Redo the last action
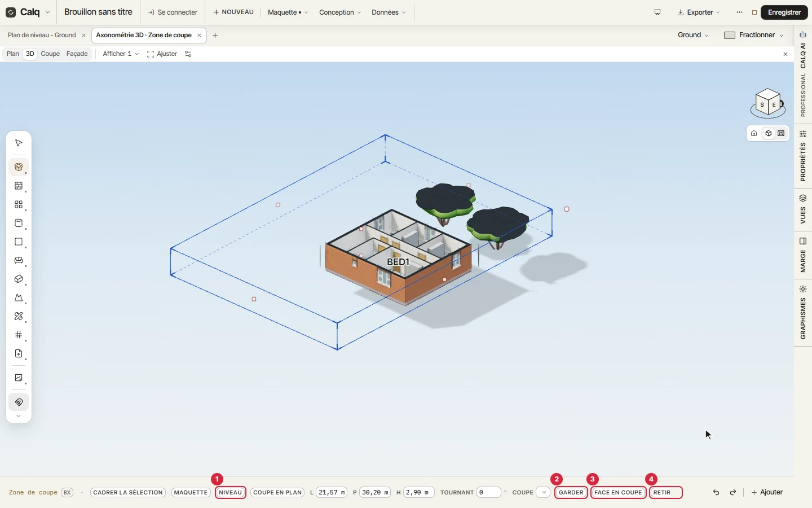The height and width of the screenshot is (508, 812). 733,492
